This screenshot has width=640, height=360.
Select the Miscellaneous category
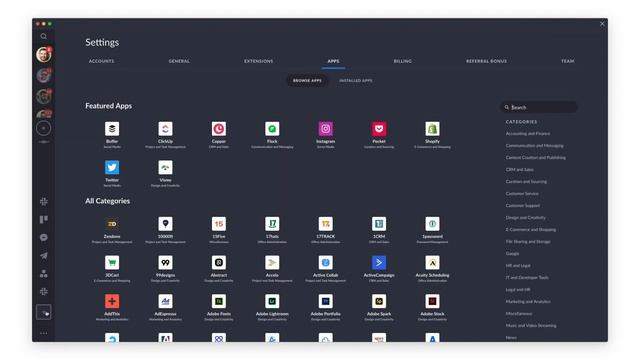(519, 313)
